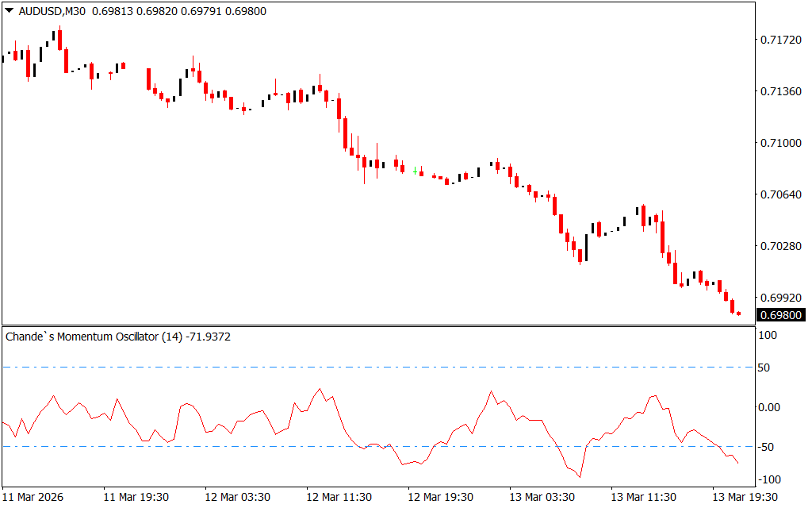The width and height of the screenshot is (812, 508).
Task: Select the green cross doji candle
Action: [x=416, y=171]
